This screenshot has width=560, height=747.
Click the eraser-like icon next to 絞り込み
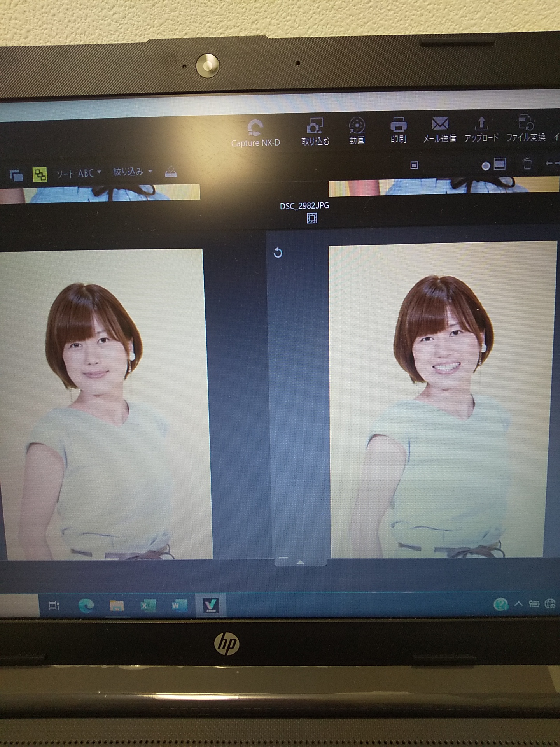coord(171,171)
